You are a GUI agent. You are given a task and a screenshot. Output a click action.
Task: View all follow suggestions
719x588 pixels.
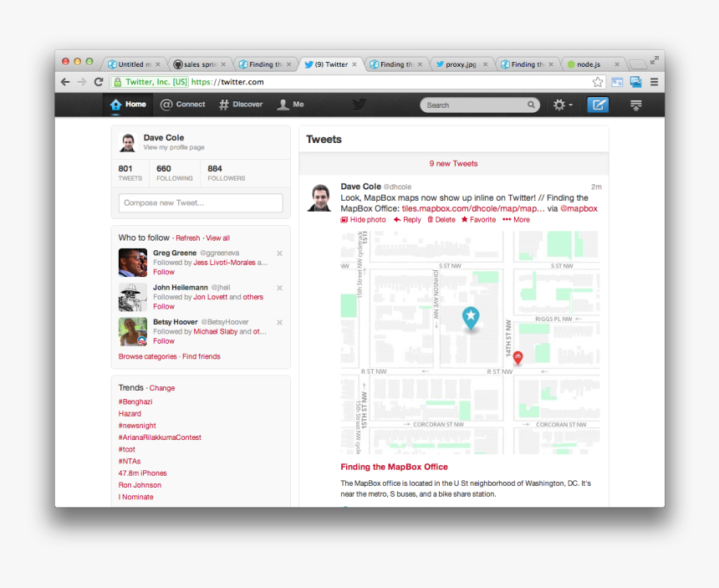[218, 238]
